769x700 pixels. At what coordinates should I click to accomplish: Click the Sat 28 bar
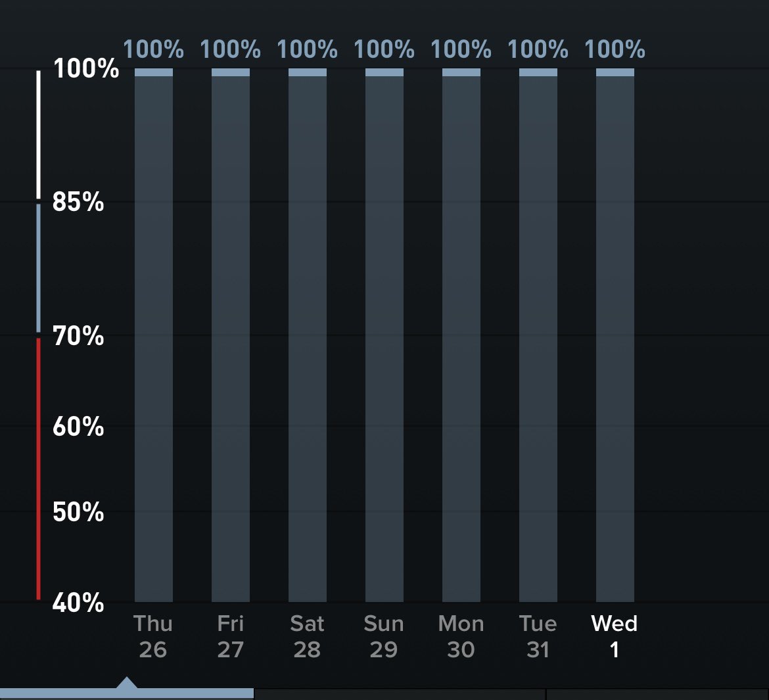point(308,335)
